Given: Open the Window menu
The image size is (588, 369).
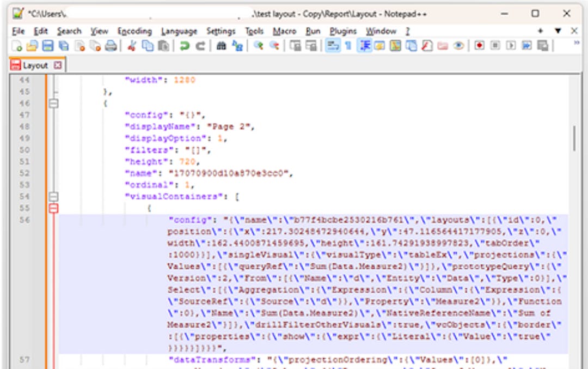Looking at the screenshot, I should coord(381,31).
